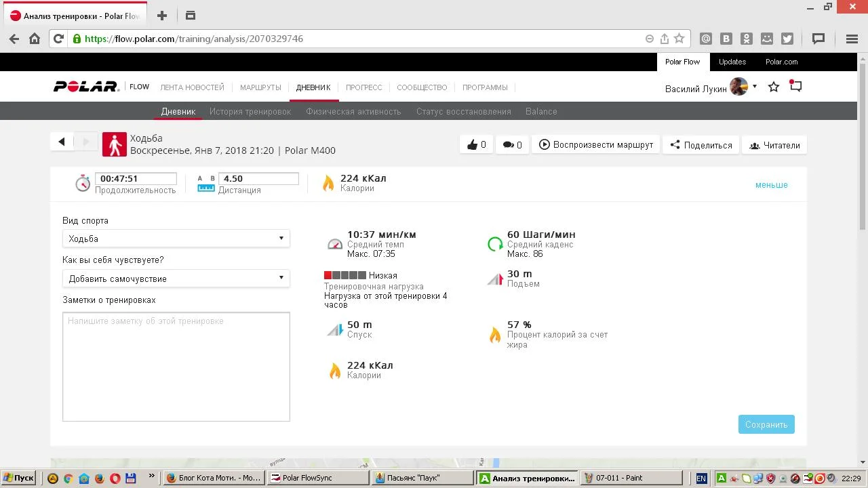Open the Вид спорта dropdown
This screenshot has width=868, height=488.
pyautogui.click(x=176, y=239)
